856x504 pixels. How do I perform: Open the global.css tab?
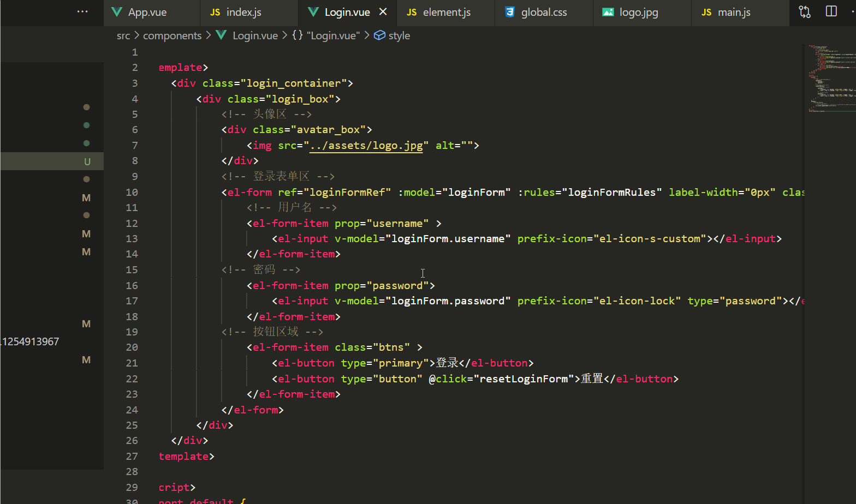(544, 13)
